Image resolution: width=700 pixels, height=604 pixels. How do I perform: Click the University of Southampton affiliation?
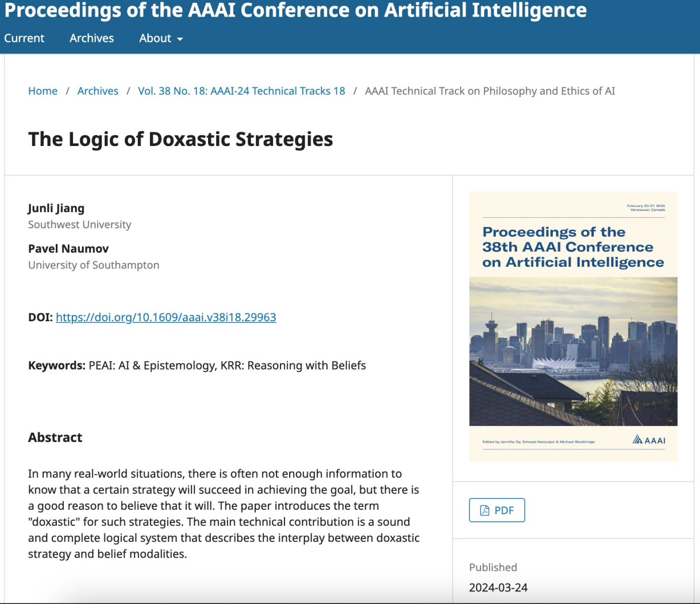pyautogui.click(x=94, y=265)
